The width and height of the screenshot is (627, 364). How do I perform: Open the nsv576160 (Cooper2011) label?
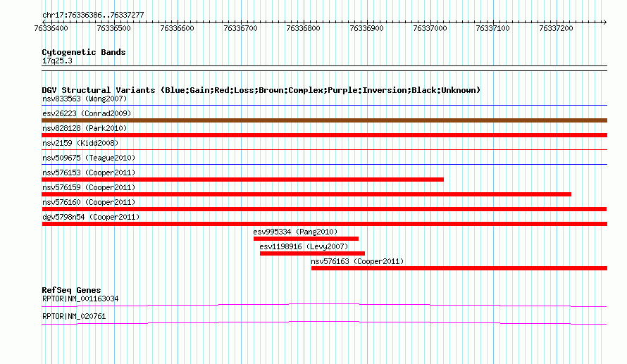tap(89, 202)
